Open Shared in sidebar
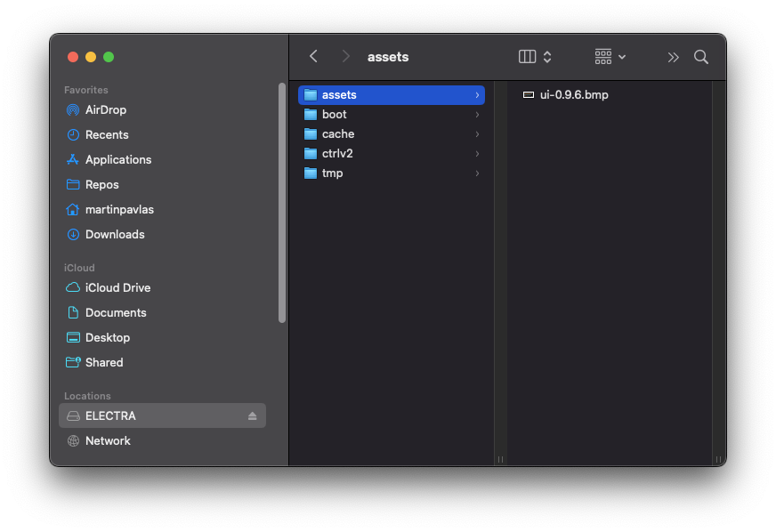The image size is (776, 532). [x=162, y=362]
